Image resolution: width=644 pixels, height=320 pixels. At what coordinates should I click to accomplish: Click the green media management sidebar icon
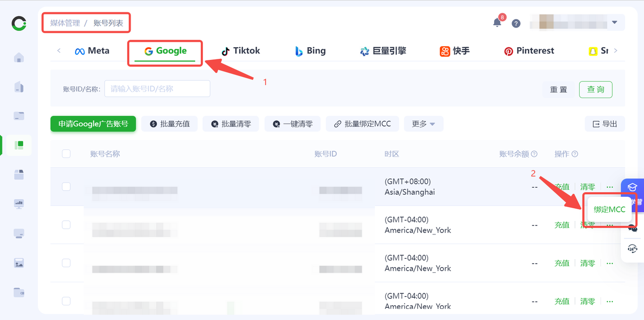pos(19,145)
